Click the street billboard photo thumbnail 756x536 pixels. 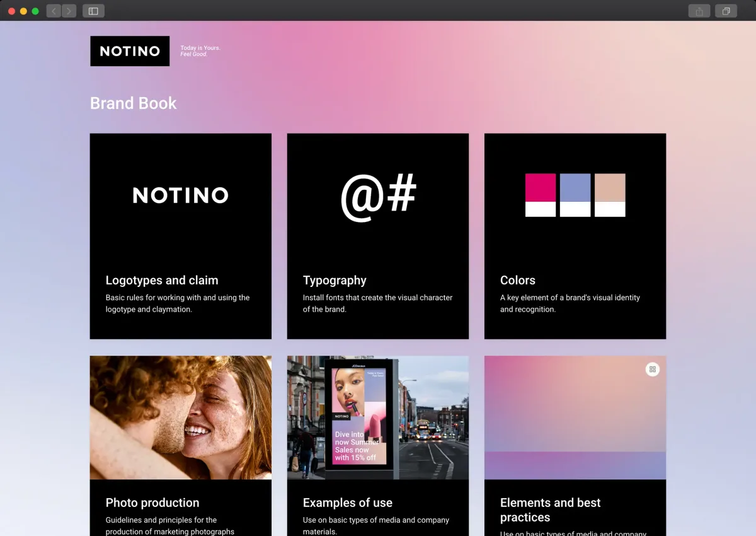click(378, 417)
